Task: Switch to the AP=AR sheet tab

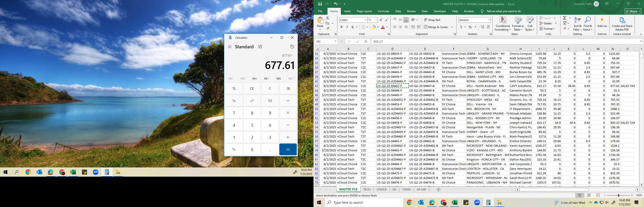Action: [421, 190]
